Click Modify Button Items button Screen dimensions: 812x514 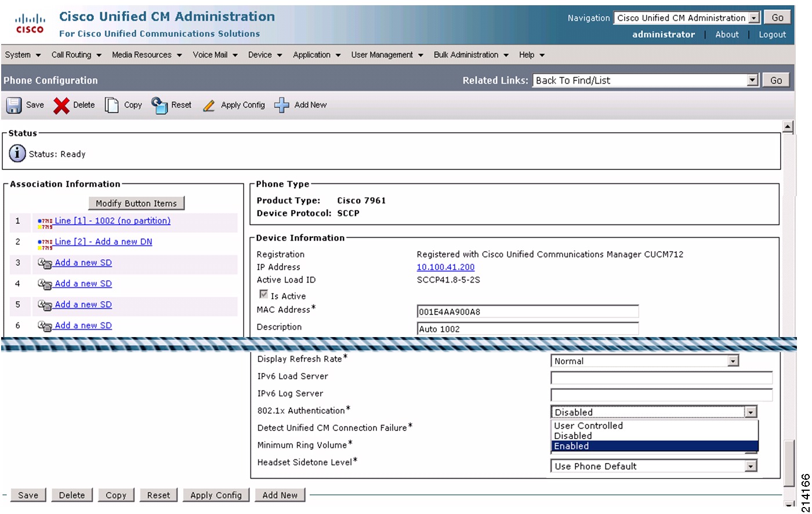click(x=136, y=203)
